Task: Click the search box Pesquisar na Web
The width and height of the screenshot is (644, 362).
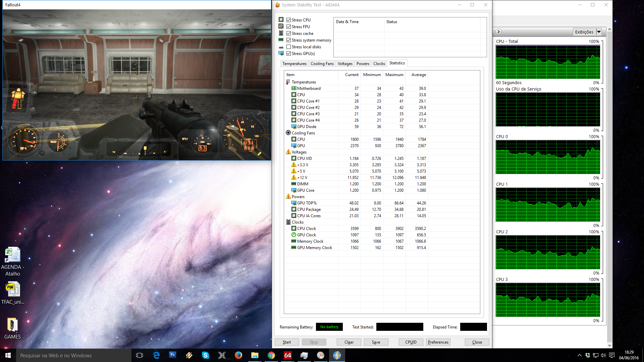Action: pos(74,355)
